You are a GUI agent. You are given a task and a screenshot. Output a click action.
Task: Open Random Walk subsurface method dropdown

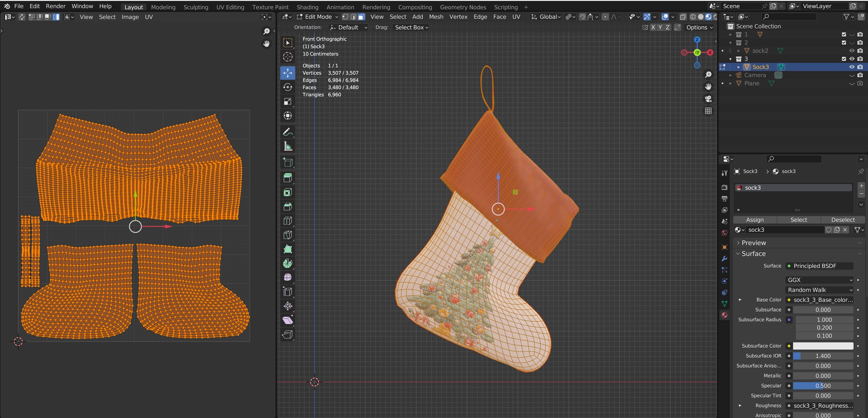(820, 290)
